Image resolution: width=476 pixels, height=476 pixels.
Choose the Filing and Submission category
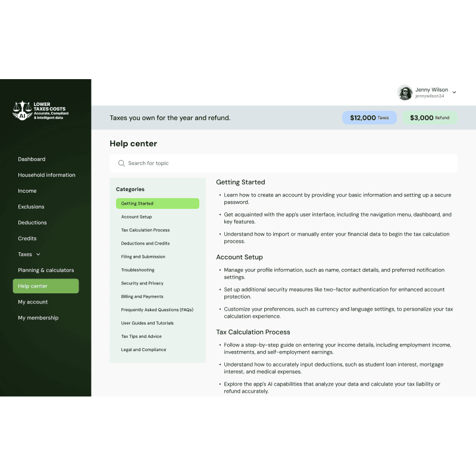pos(143,257)
